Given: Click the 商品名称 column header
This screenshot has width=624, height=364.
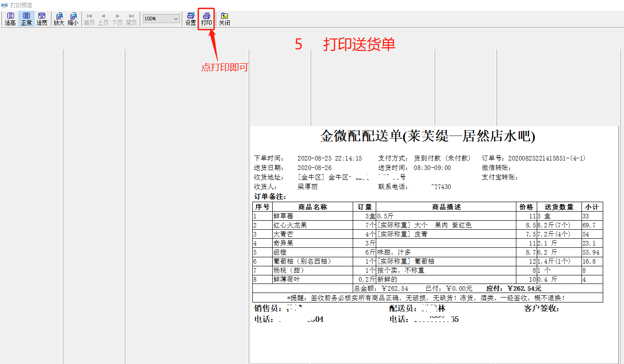Looking at the screenshot, I should pyautogui.click(x=312, y=207).
